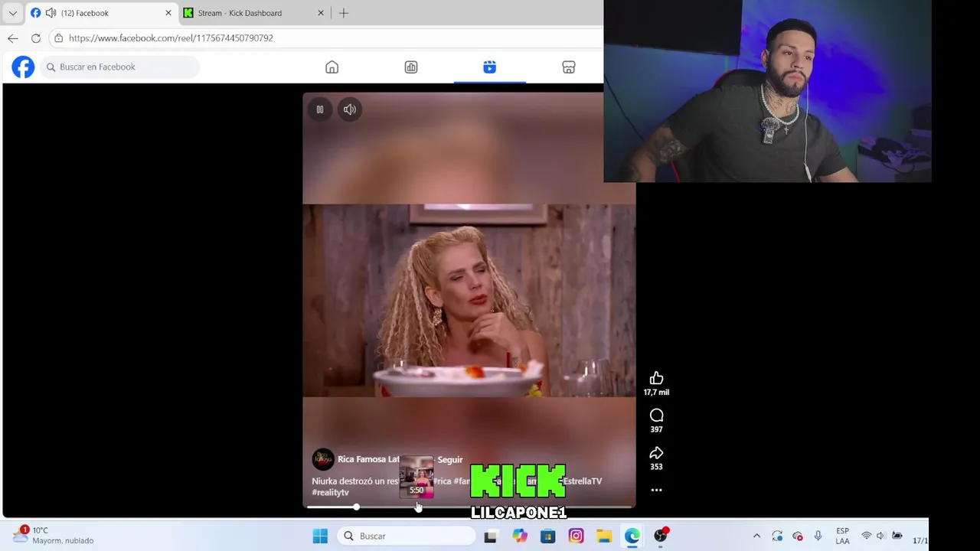Mute the Facebook tab via speaker icon
980x551 pixels.
click(x=51, y=13)
